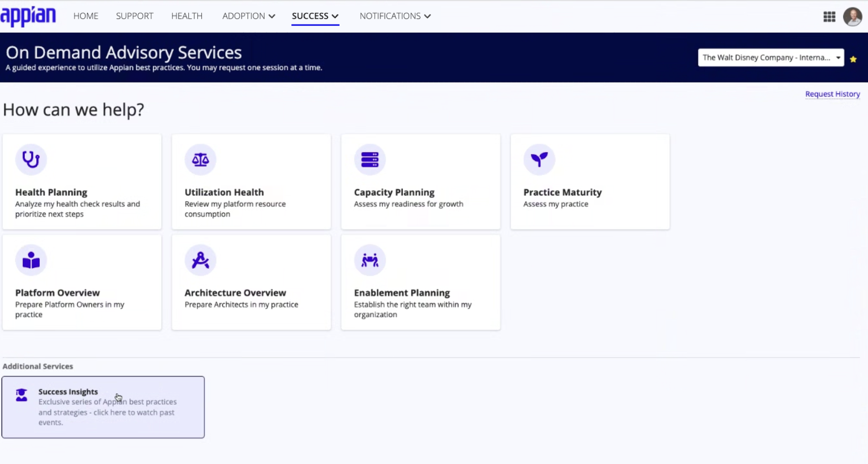Click the 'Additional Services' label
Screen dimensions: 868x464
38,366
